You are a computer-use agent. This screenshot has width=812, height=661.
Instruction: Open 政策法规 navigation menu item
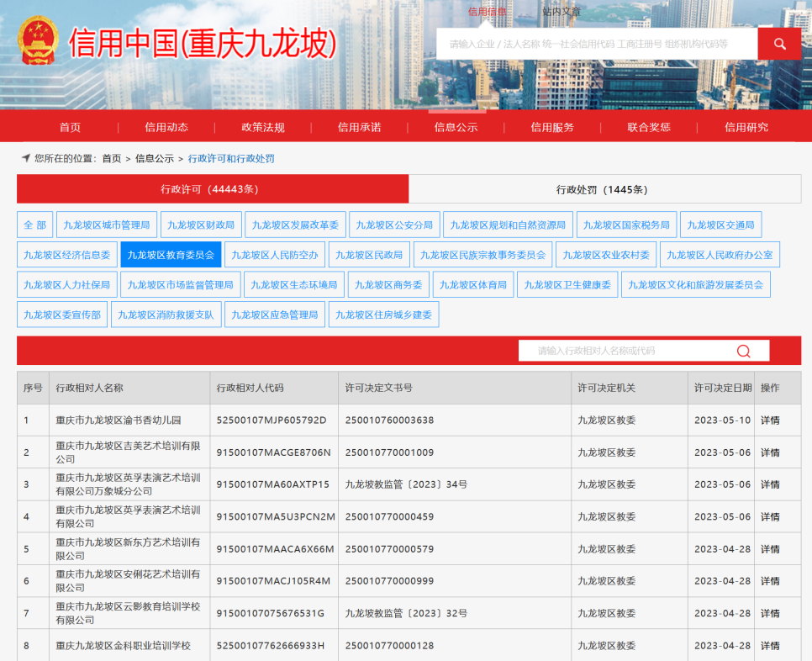pyautogui.click(x=263, y=127)
